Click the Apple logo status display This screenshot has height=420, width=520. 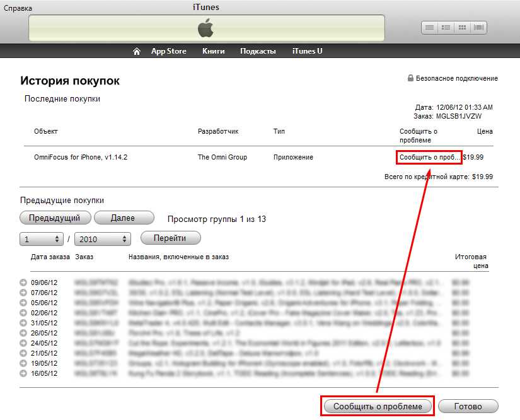(x=206, y=28)
